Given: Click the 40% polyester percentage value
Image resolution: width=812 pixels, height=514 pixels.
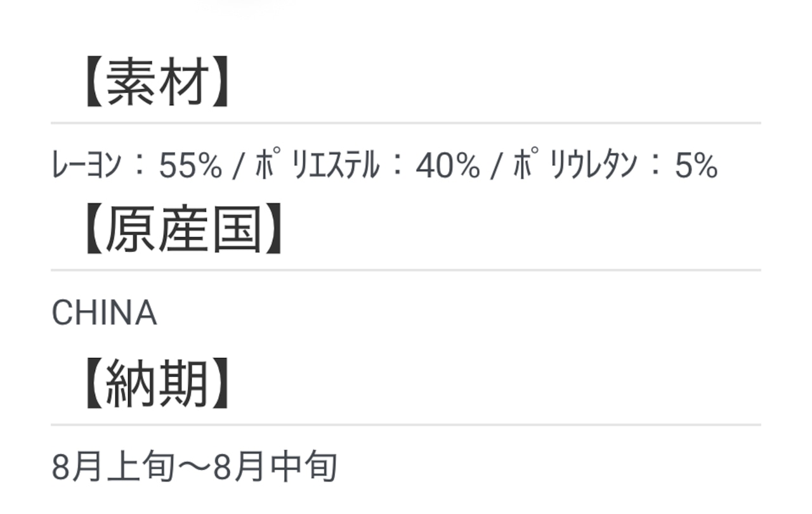Looking at the screenshot, I should pyautogui.click(x=448, y=167).
